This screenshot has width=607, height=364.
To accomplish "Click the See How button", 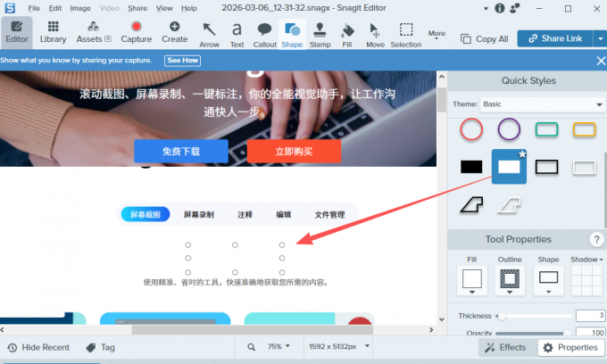I will click(182, 61).
